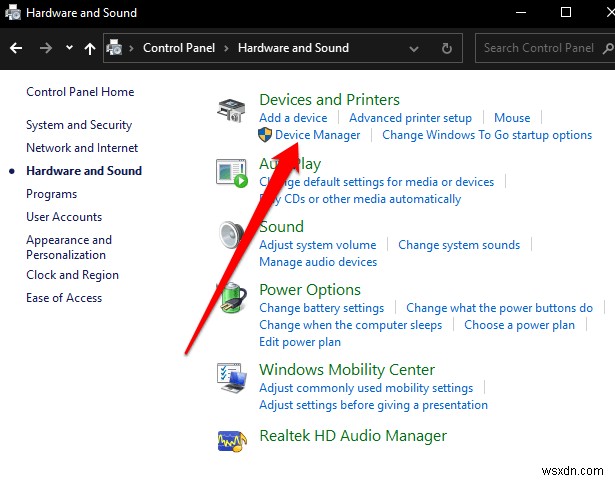The height and width of the screenshot is (481, 615).
Task: Click the search magnifier icon
Action: click(x=608, y=49)
